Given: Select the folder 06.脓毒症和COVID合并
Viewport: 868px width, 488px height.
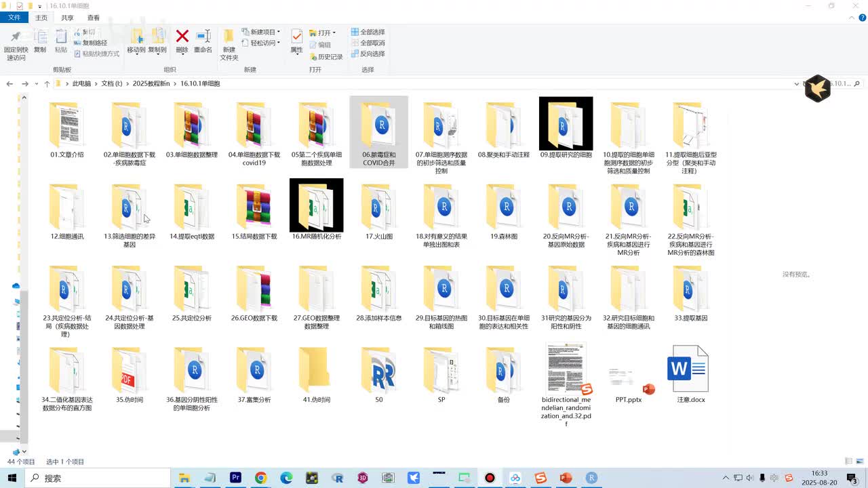Looking at the screenshot, I should click(379, 133).
